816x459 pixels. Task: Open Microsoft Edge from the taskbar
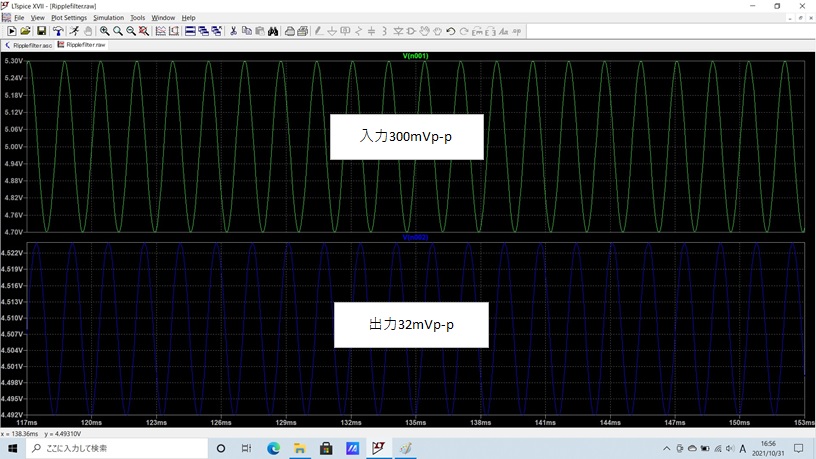(x=273, y=449)
